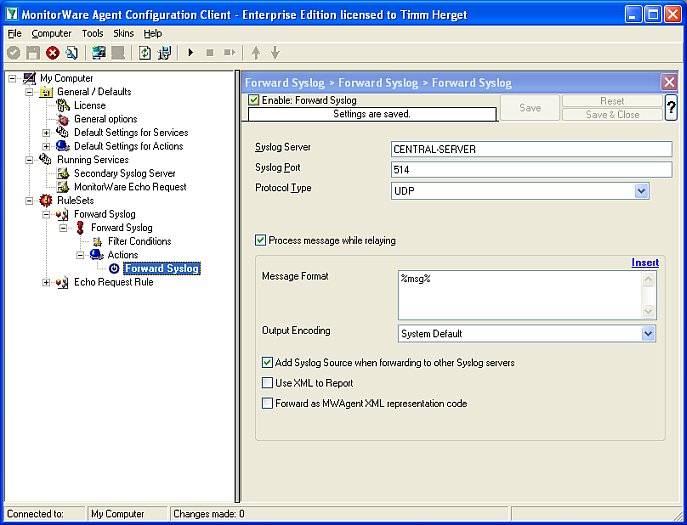The width and height of the screenshot is (687, 525).
Task: Click the connect to computer toolbar icon
Action: (x=99, y=53)
